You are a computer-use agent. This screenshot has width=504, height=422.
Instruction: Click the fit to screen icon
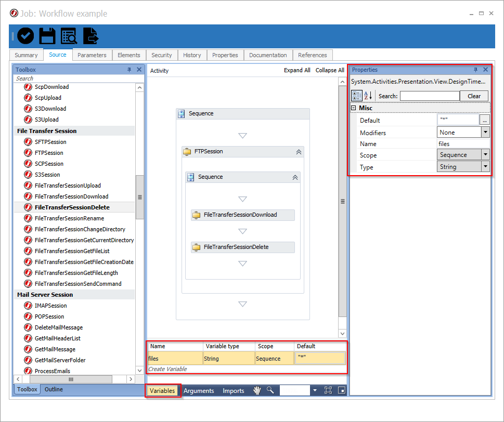coord(328,390)
